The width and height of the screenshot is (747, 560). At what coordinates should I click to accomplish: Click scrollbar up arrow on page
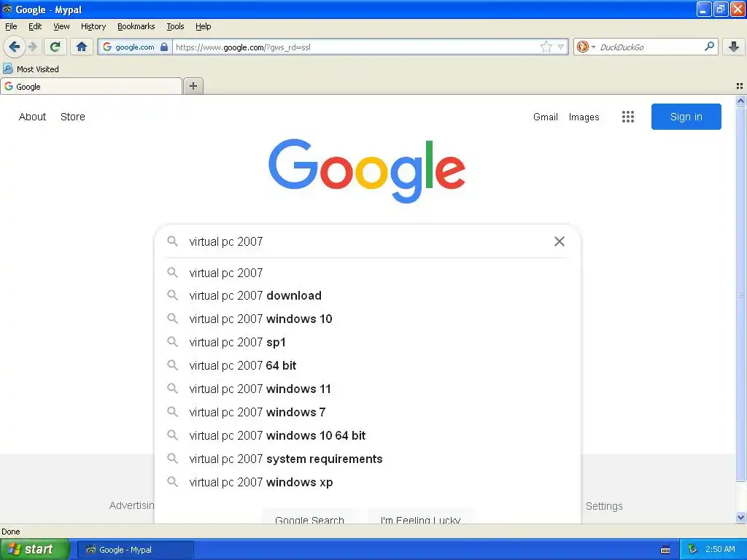click(x=740, y=101)
